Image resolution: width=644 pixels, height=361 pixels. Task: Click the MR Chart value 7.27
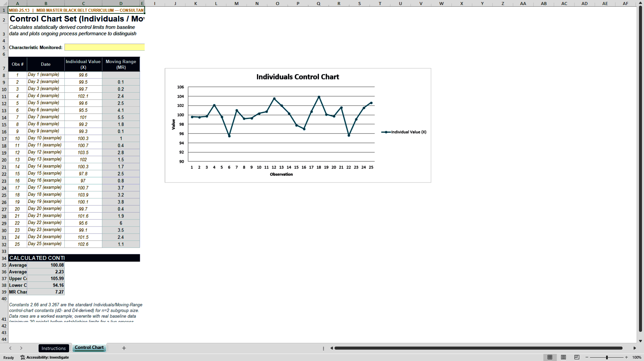pos(46,292)
